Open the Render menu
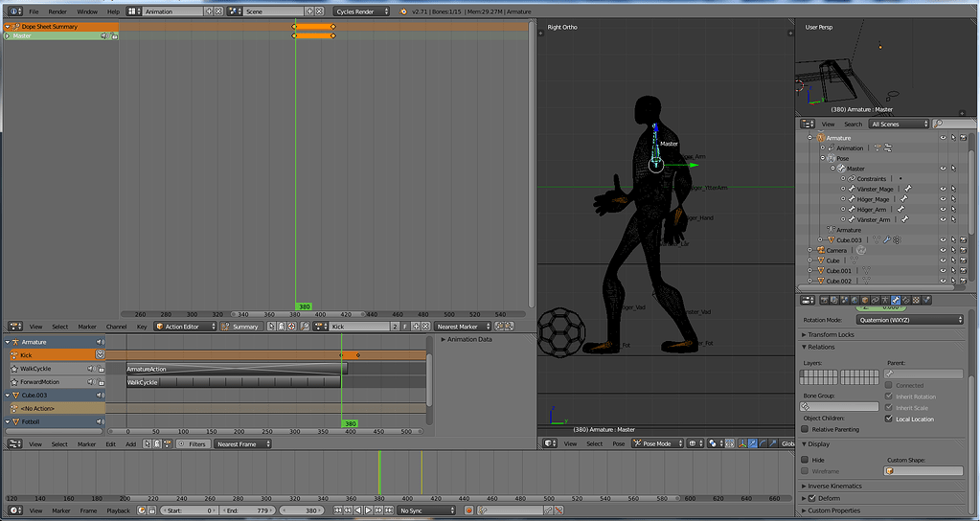 (x=57, y=11)
